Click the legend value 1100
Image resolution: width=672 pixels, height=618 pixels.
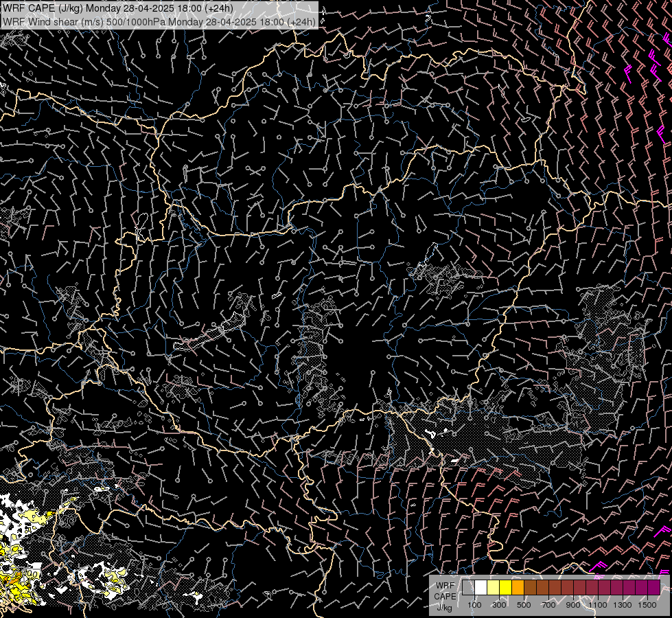point(597,605)
